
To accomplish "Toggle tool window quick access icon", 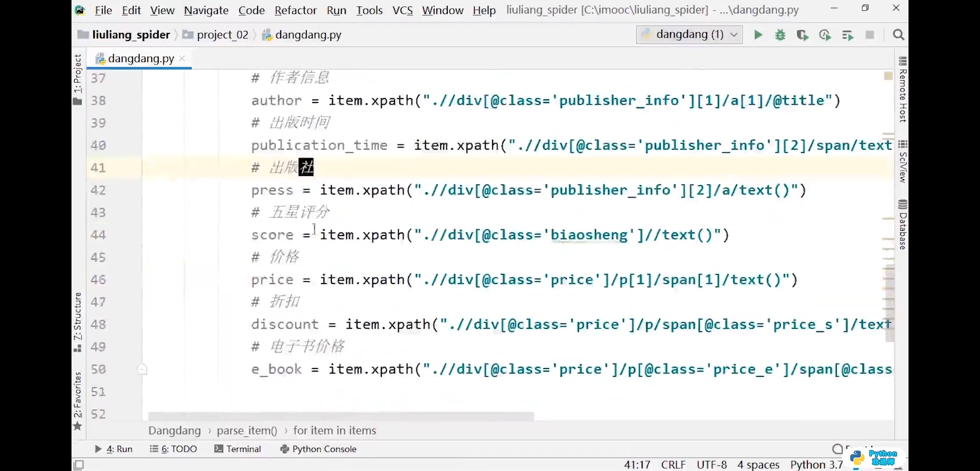I will [x=79, y=465].
